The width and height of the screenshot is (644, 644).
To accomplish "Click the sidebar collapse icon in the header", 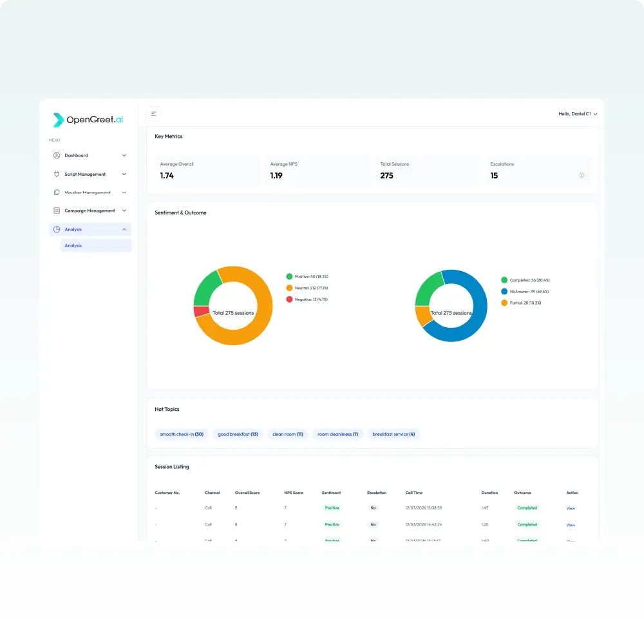I will pyautogui.click(x=153, y=113).
